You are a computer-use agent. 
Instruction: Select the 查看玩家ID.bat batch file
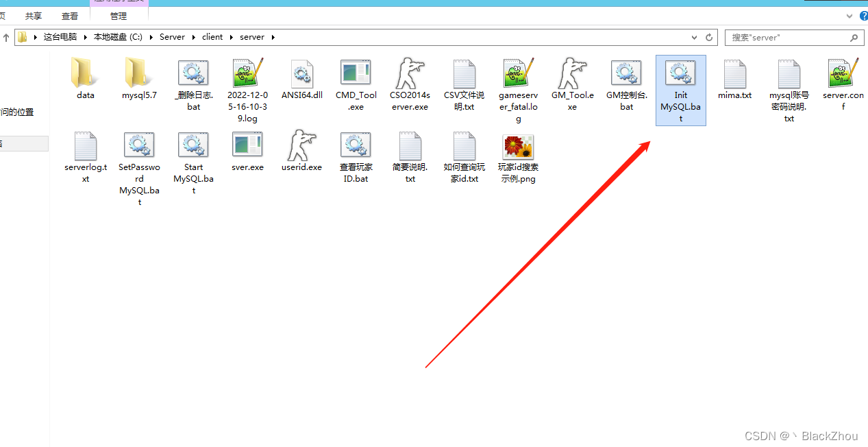click(356, 156)
